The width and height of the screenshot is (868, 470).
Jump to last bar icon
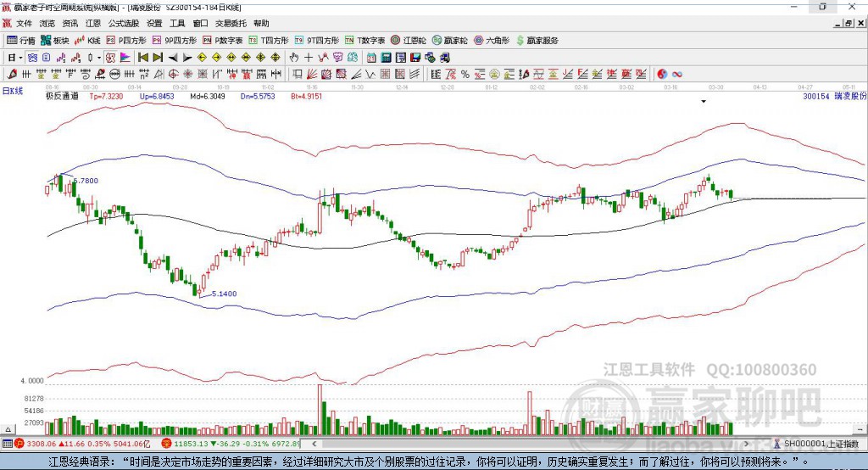pyautogui.click(x=158, y=58)
